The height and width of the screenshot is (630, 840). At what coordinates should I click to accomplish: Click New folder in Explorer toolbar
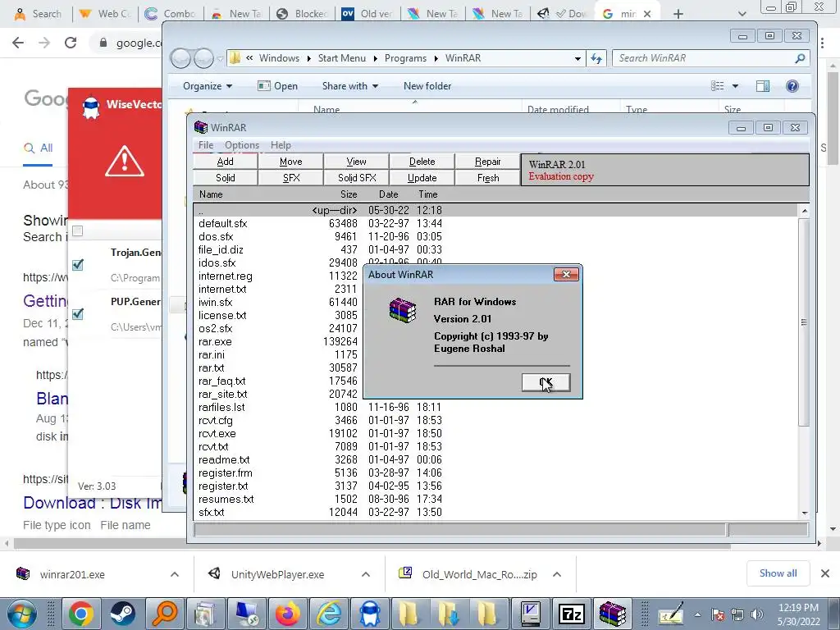(427, 86)
